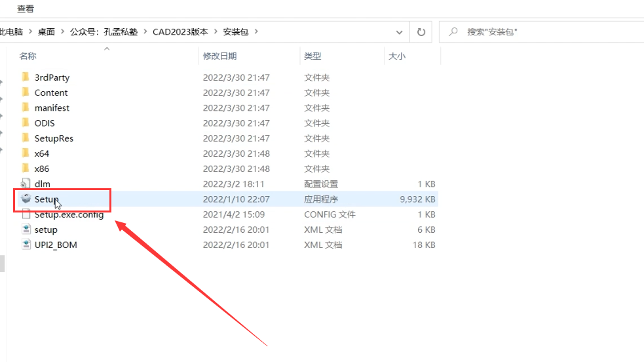Click the date 2022/1/10 22:07

[x=236, y=199]
